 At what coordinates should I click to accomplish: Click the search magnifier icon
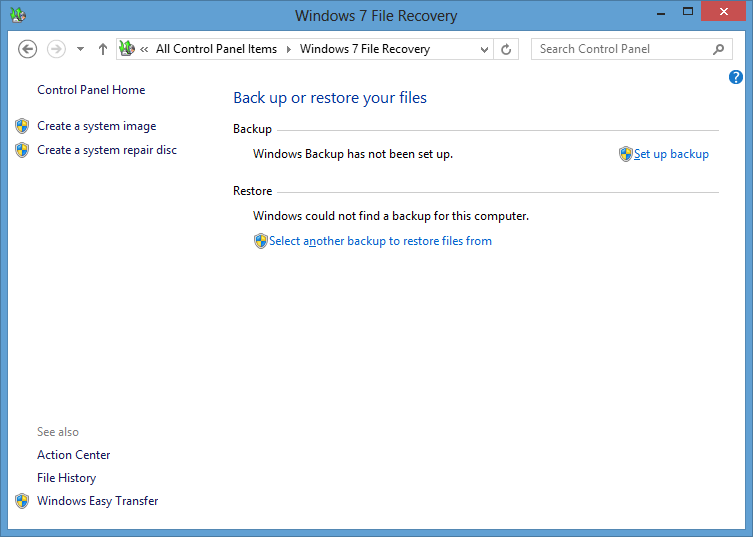tap(718, 49)
